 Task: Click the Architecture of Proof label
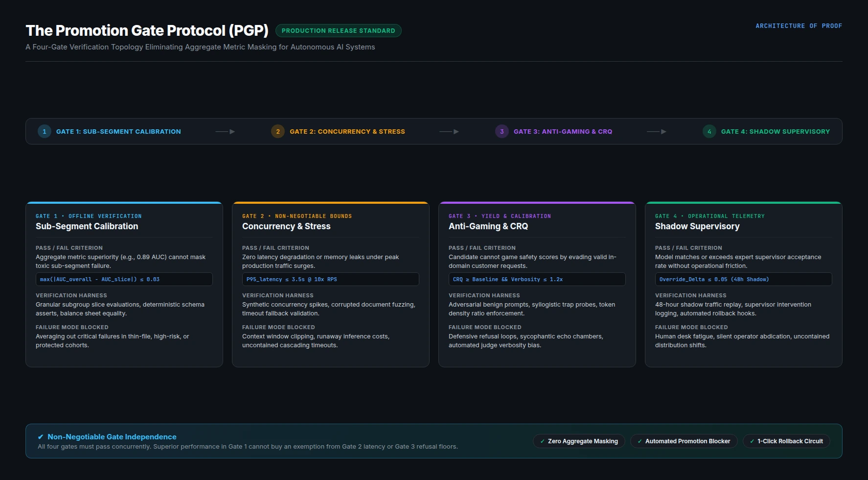[x=799, y=26]
